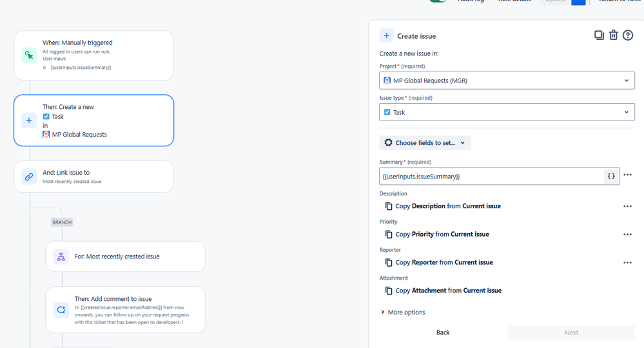The image size is (644, 348).
Task: Click copy icon next to Copy Priority
Action: 389,235
